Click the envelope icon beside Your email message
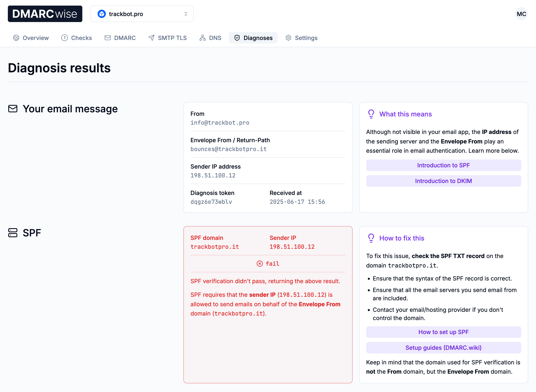The image size is (536, 392). pyautogui.click(x=13, y=109)
